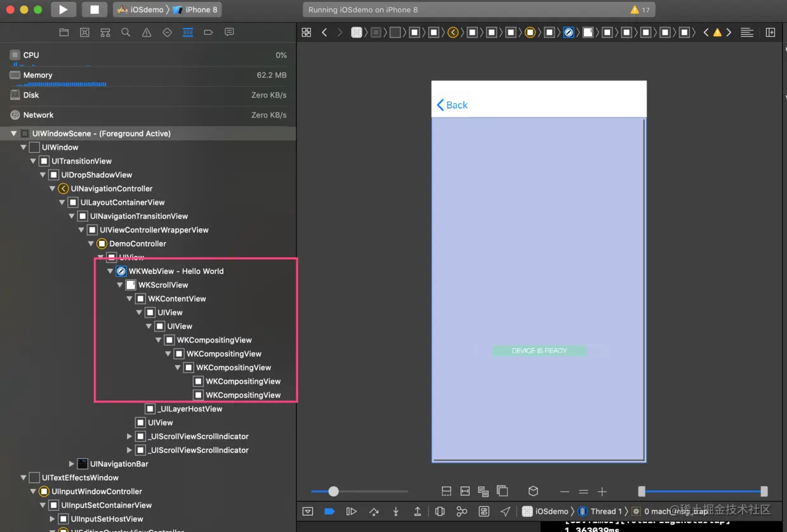
Task: Go back in editor history
Action: [x=324, y=32]
